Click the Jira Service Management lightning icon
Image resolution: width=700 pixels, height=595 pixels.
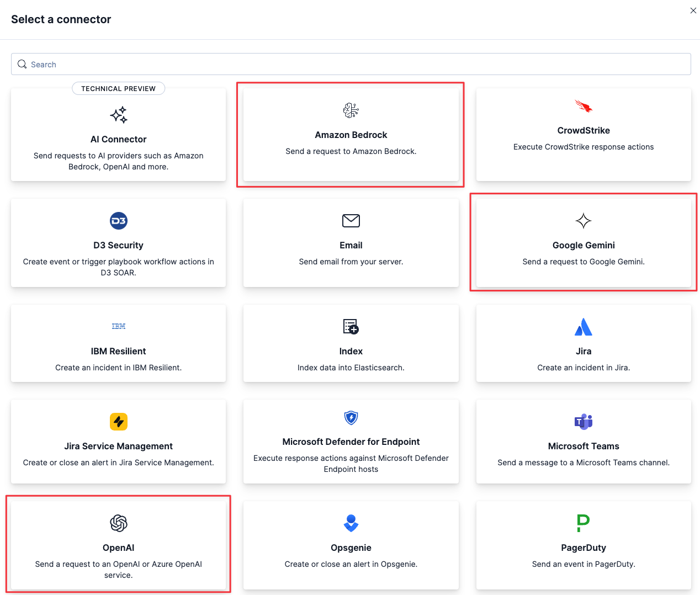(119, 422)
